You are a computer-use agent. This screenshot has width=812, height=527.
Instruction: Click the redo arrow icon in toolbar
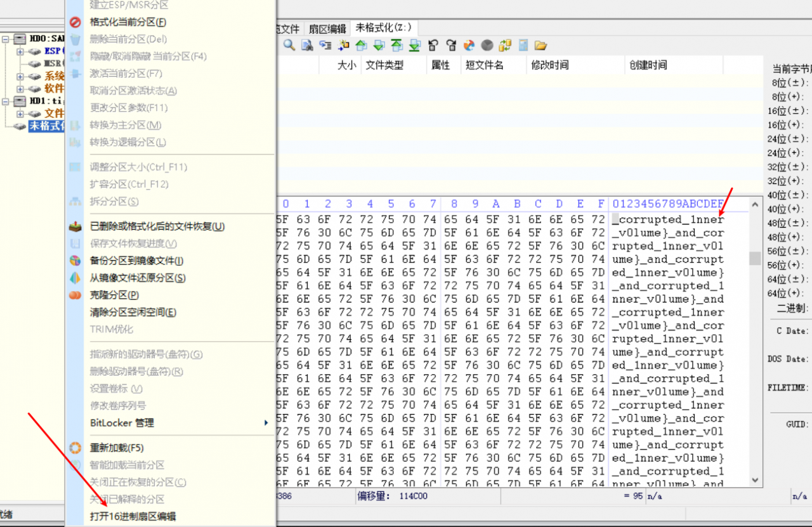pyautogui.click(x=451, y=45)
